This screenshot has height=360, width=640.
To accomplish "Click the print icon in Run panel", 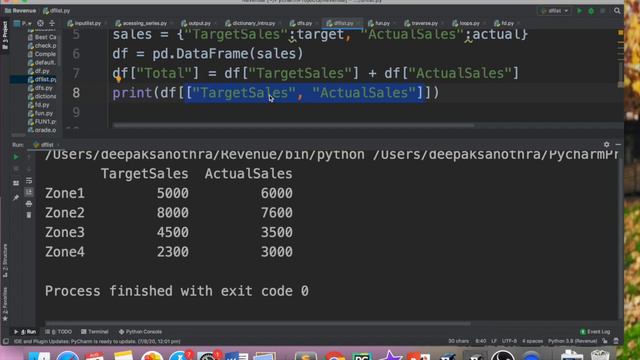I will (29, 203).
